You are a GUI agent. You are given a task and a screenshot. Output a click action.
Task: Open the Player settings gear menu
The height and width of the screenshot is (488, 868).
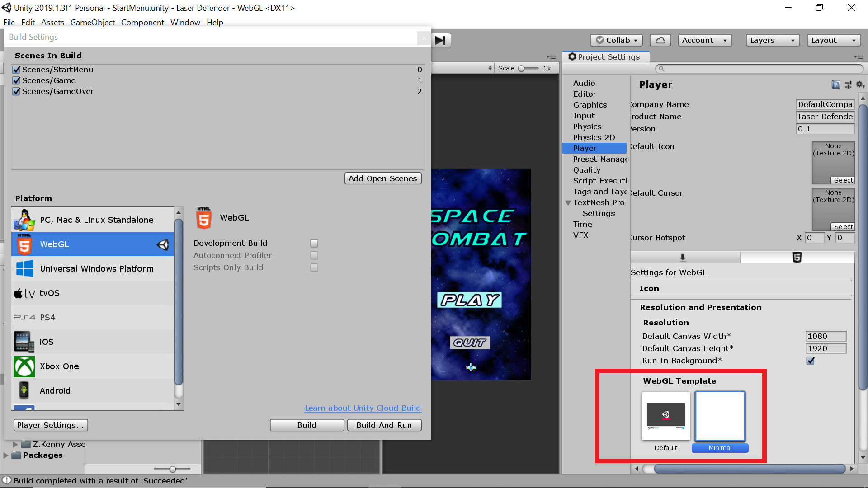point(860,84)
